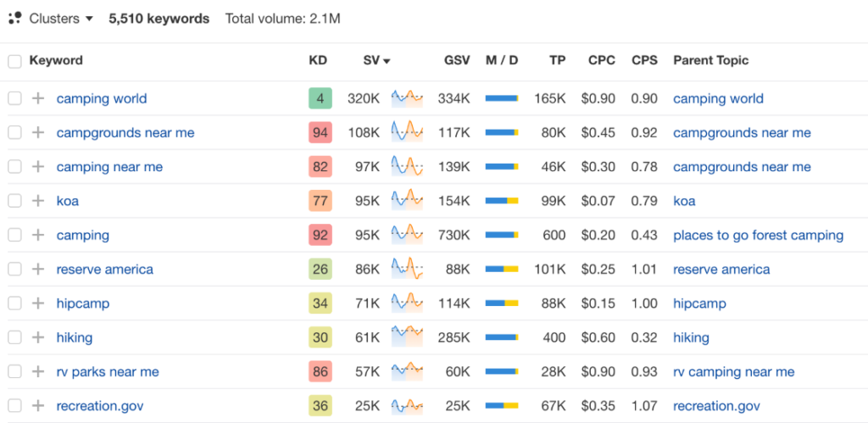Open the recreation.gov parent topic link

pyautogui.click(x=717, y=406)
